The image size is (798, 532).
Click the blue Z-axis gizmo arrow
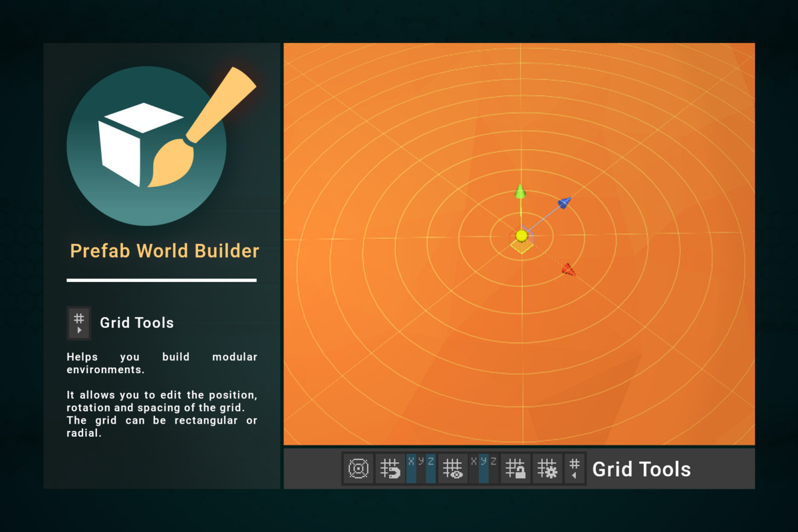point(565,203)
